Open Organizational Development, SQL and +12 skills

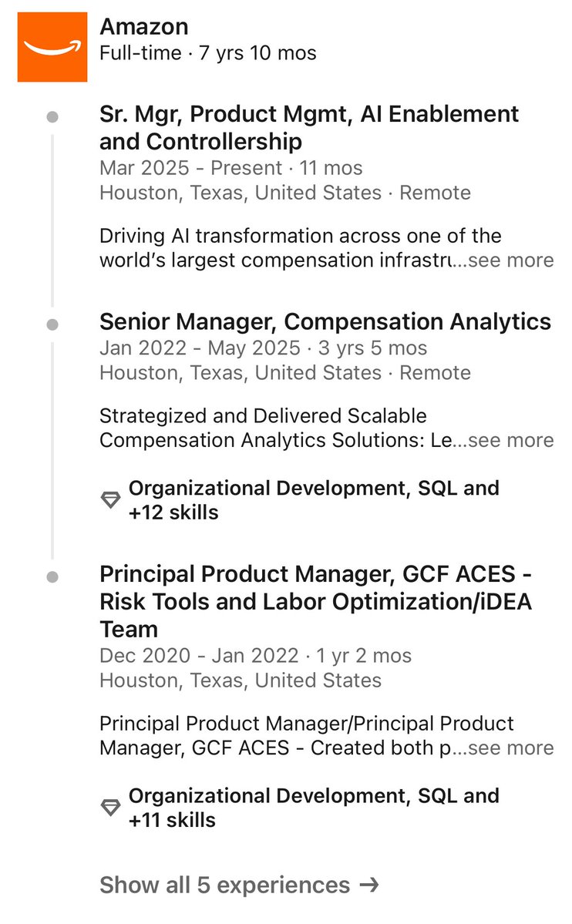[314, 499]
